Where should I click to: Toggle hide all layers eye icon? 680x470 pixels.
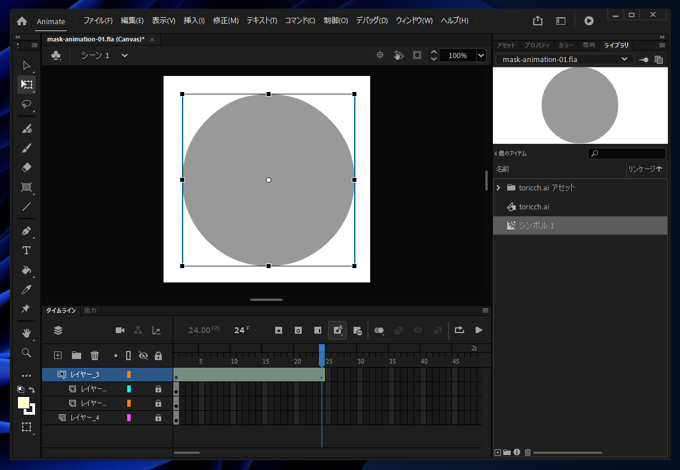point(143,355)
